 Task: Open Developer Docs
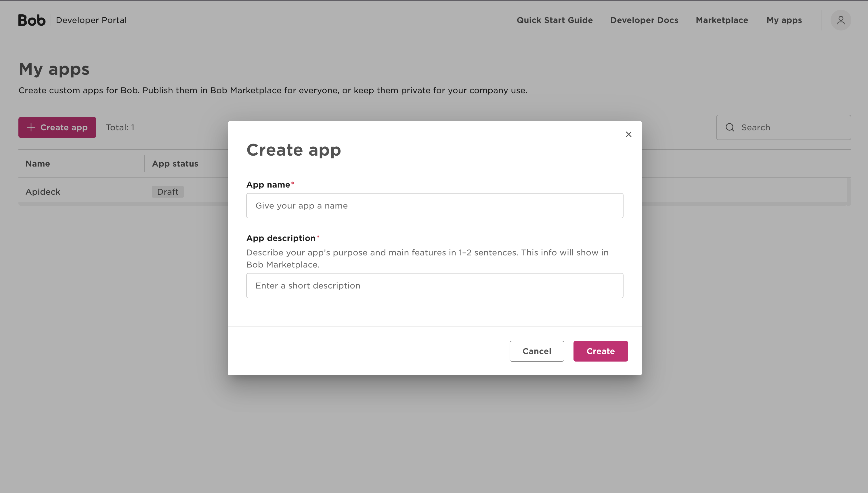(644, 20)
